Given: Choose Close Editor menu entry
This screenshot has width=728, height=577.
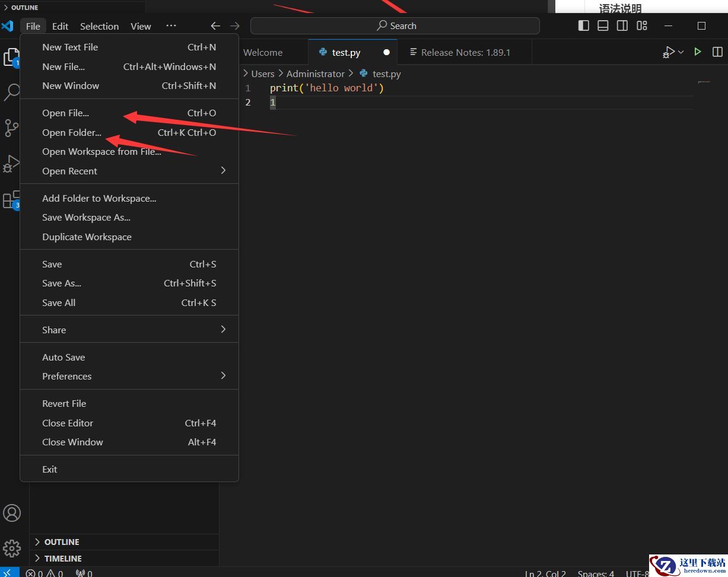Looking at the screenshot, I should click(129, 423).
